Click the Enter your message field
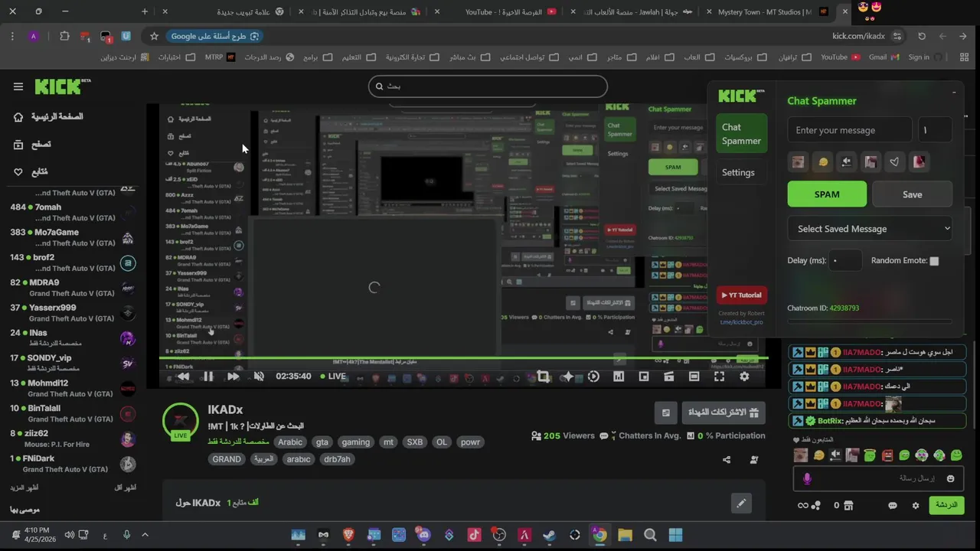980x551 pixels. click(x=850, y=130)
